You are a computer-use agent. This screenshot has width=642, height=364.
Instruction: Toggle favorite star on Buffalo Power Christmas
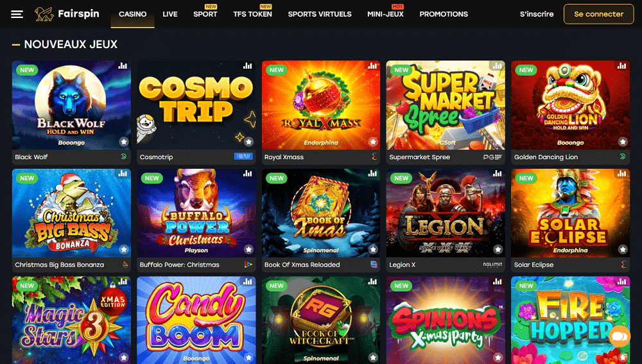click(x=248, y=249)
